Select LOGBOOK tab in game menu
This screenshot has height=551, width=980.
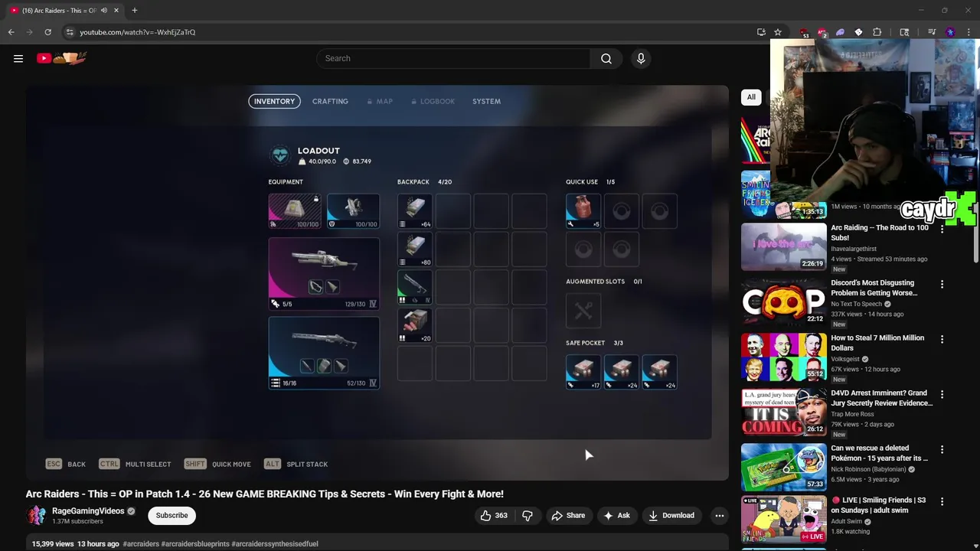(x=433, y=101)
